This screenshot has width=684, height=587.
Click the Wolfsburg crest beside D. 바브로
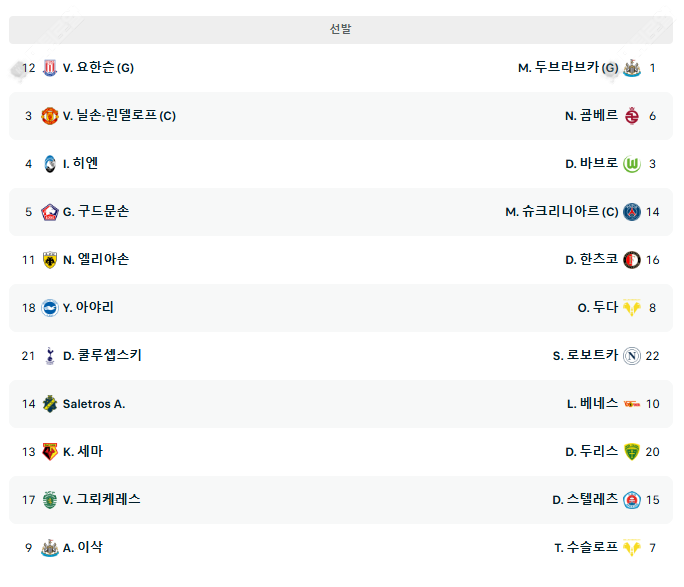[631, 164]
